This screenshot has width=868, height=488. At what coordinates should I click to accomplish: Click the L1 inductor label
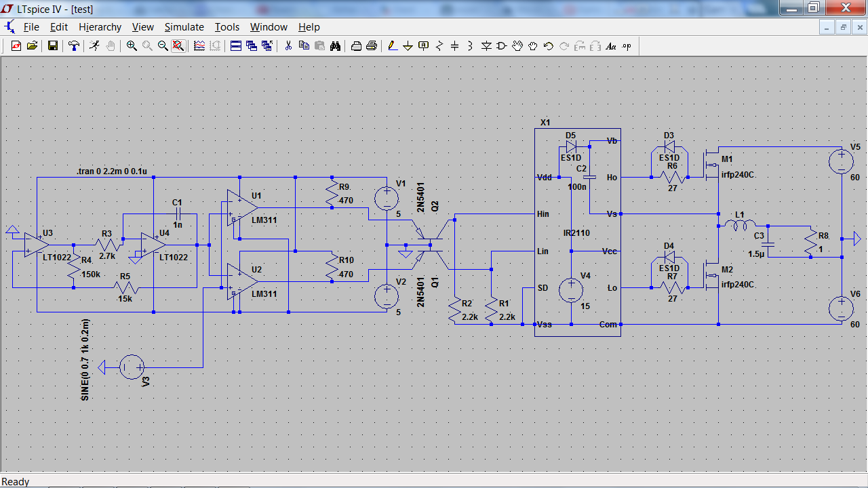tap(740, 213)
